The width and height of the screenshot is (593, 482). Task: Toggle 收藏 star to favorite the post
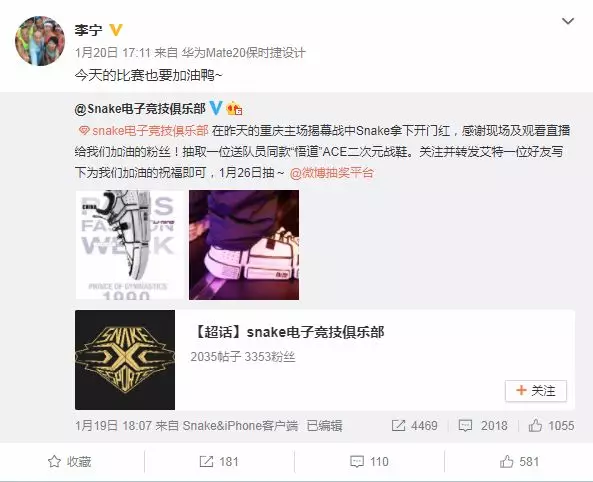click(70, 462)
